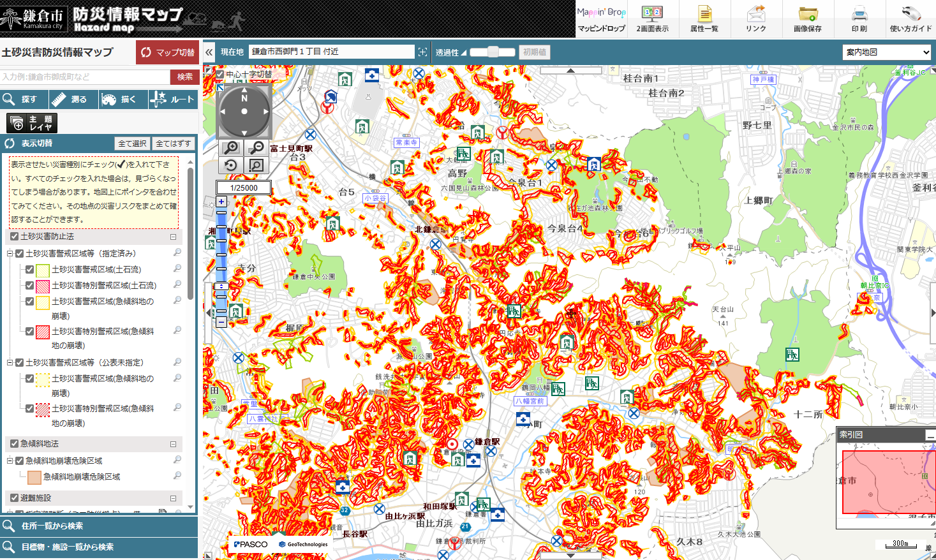Click the 主題レイヤ theme layer button

pyautogui.click(x=32, y=123)
